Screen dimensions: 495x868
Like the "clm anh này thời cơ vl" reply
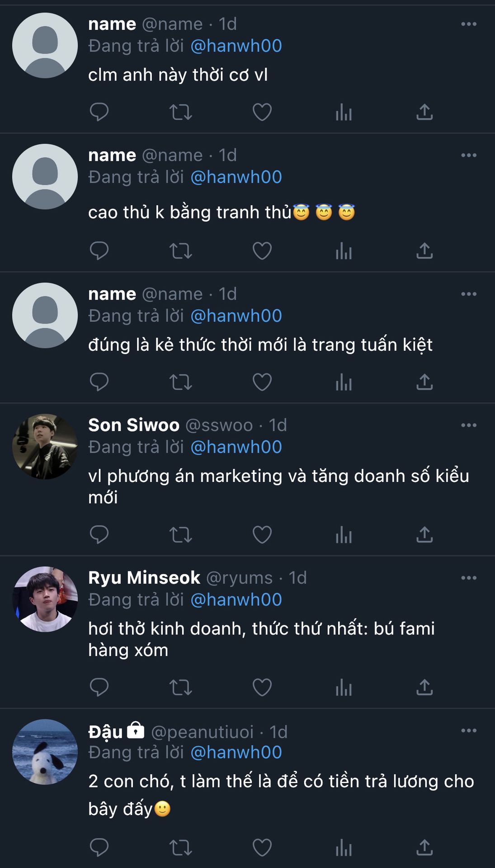point(262,112)
